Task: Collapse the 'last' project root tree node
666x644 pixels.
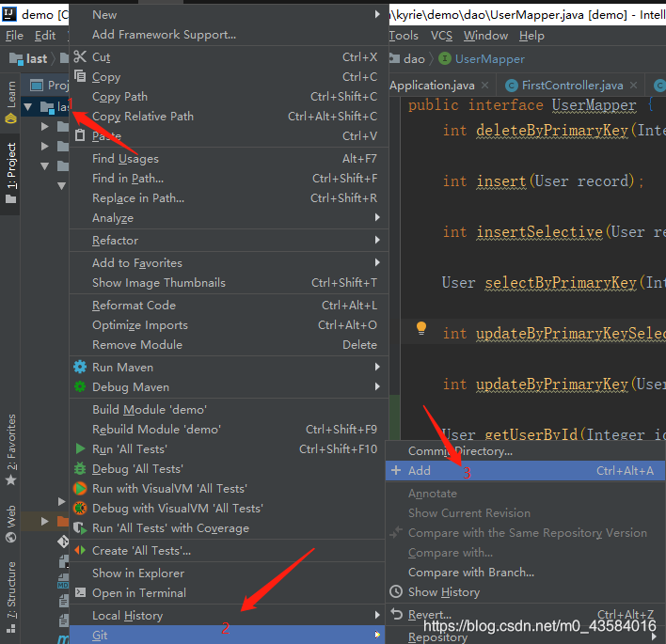Action: coord(28,106)
